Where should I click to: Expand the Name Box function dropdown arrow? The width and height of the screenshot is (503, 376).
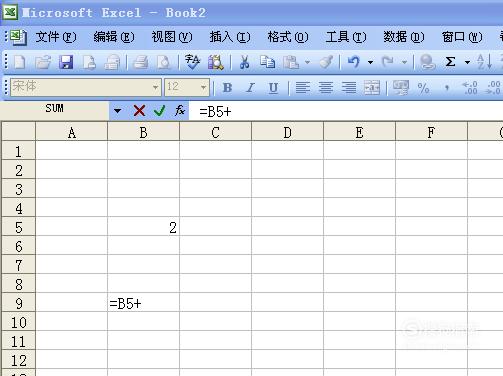click(x=117, y=110)
